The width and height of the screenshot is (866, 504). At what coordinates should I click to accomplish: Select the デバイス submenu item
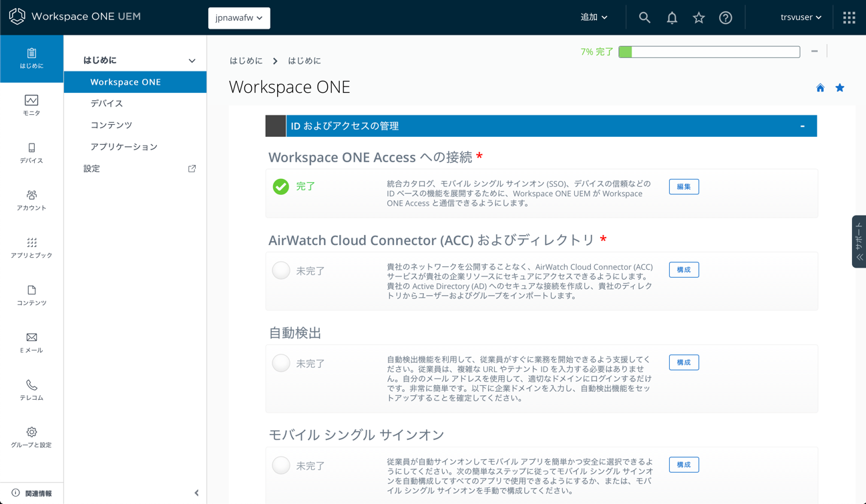coord(107,103)
